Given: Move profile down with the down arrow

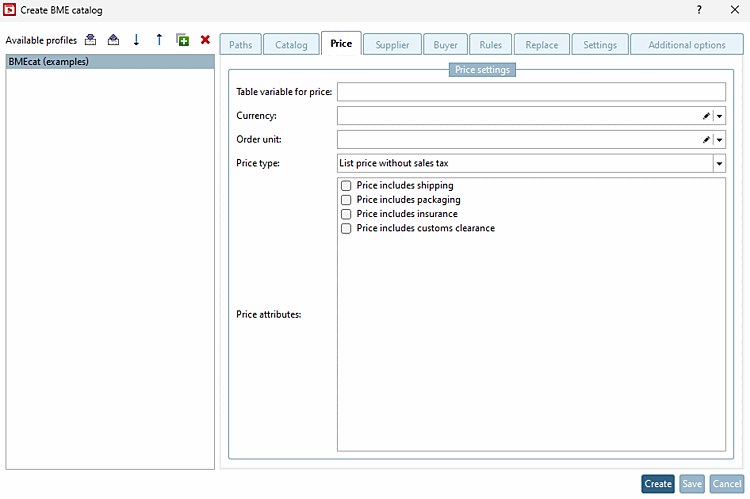Looking at the screenshot, I should tap(136, 40).
